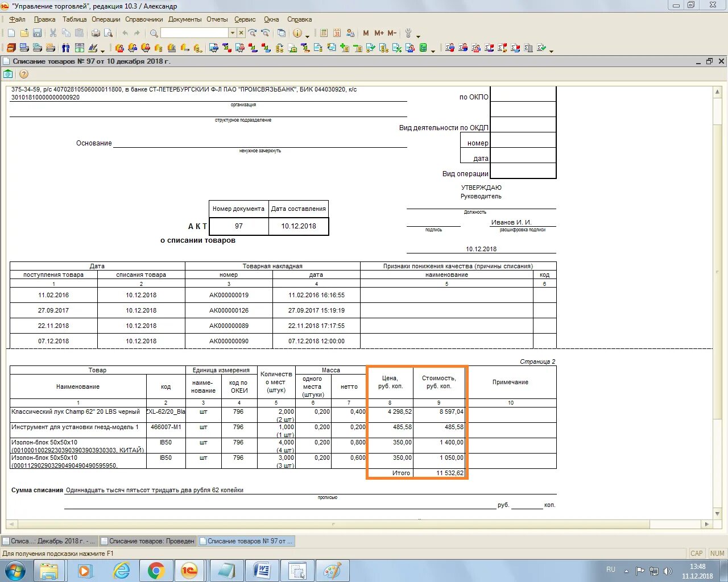Open the Документы menu
The width and height of the screenshot is (728, 582).
(x=185, y=19)
